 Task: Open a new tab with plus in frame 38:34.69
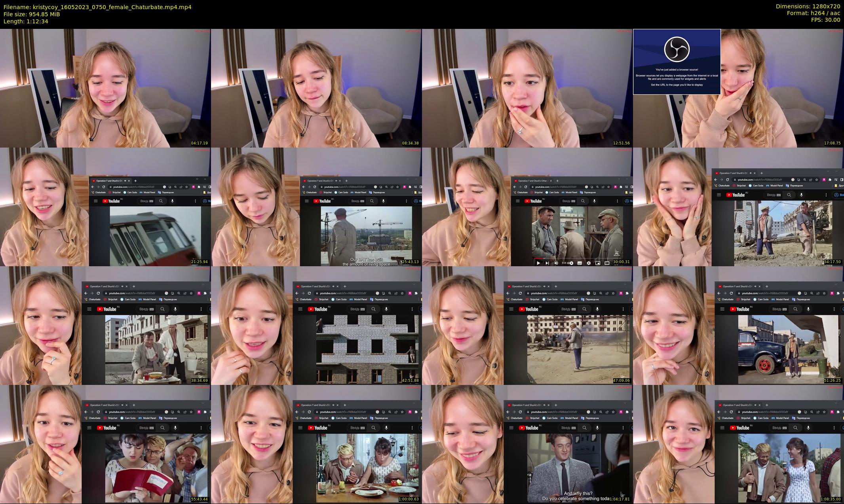[x=134, y=286]
